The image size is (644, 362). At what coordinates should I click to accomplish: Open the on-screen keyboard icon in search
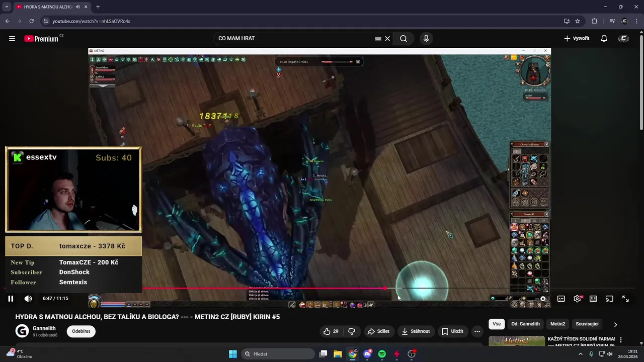point(378,39)
